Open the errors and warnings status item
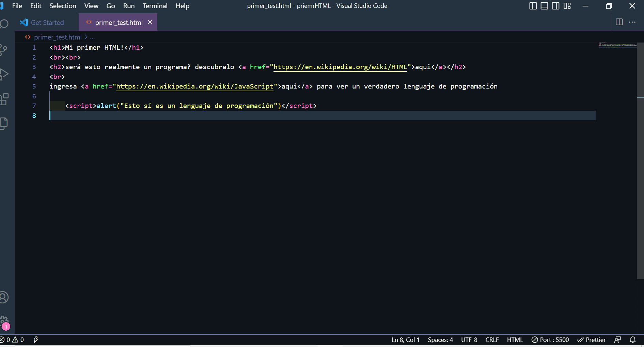The width and height of the screenshot is (644, 347). (12, 340)
